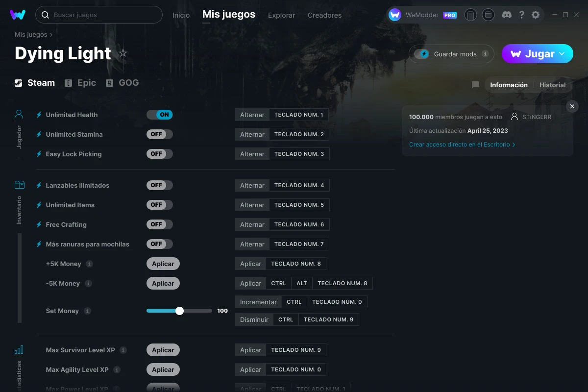Apply Max Agility Level XP

(x=163, y=369)
